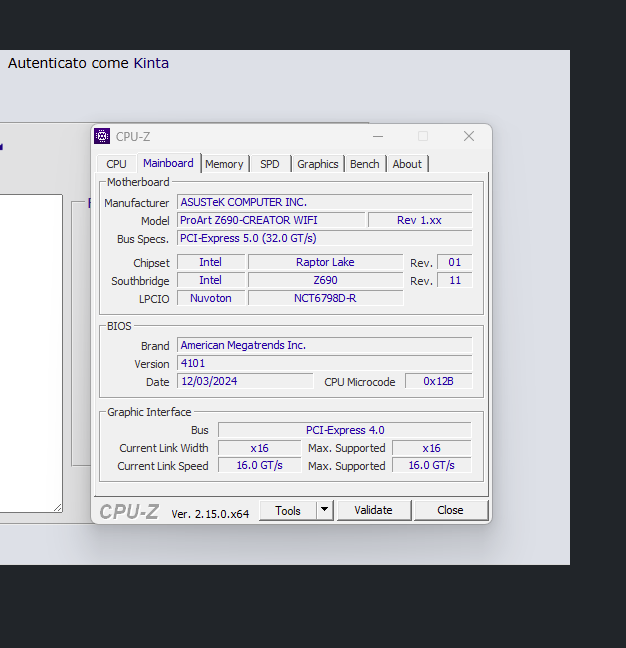Select the Model field ProArt Z690-CREATOR WIFI
Image resolution: width=626 pixels, height=648 pixels.
coord(271,220)
